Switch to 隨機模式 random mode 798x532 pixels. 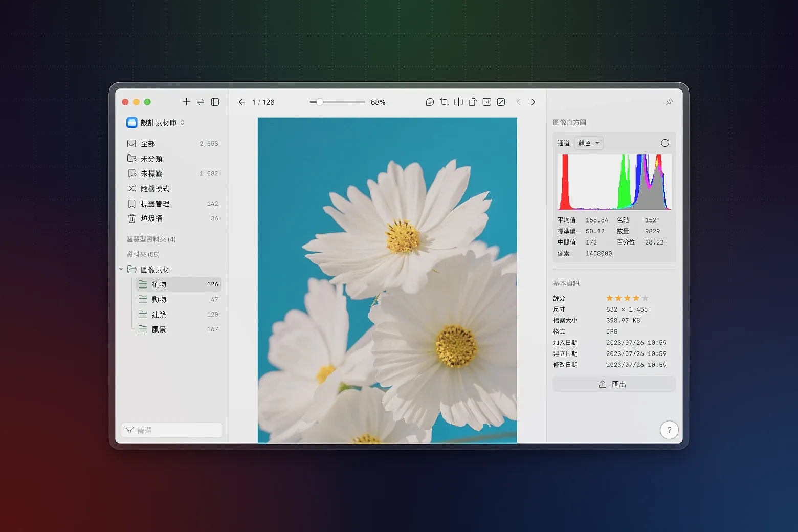(x=173, y=189)
